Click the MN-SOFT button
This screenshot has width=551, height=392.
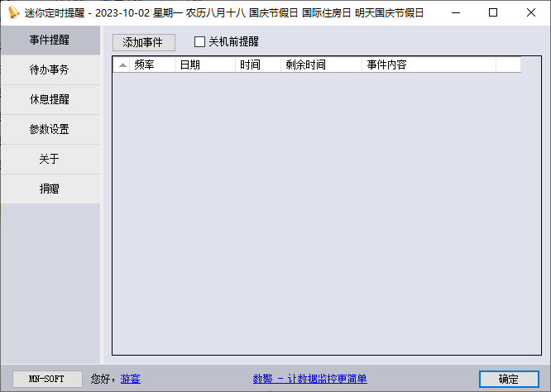(x=48, y=379)
